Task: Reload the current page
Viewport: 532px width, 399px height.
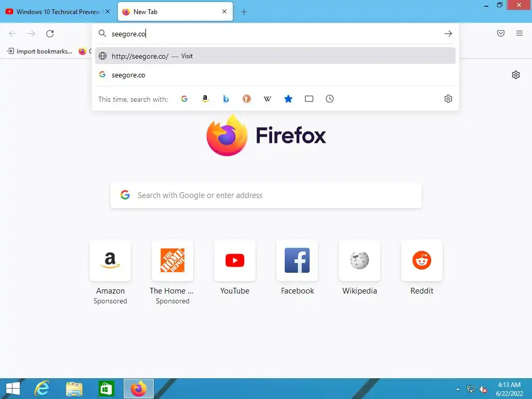Action: click(50, 34)
